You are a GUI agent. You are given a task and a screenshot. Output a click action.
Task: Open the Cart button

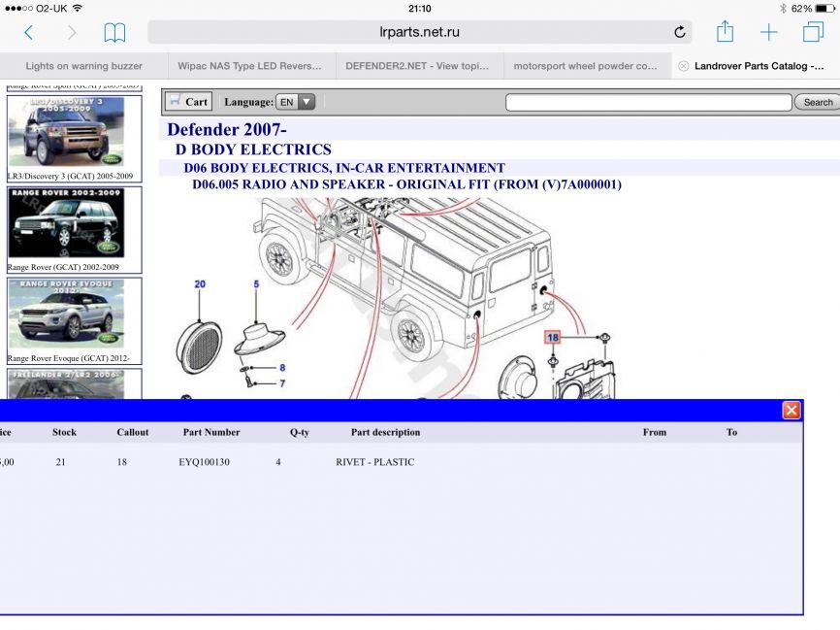(x=188, y=102)
